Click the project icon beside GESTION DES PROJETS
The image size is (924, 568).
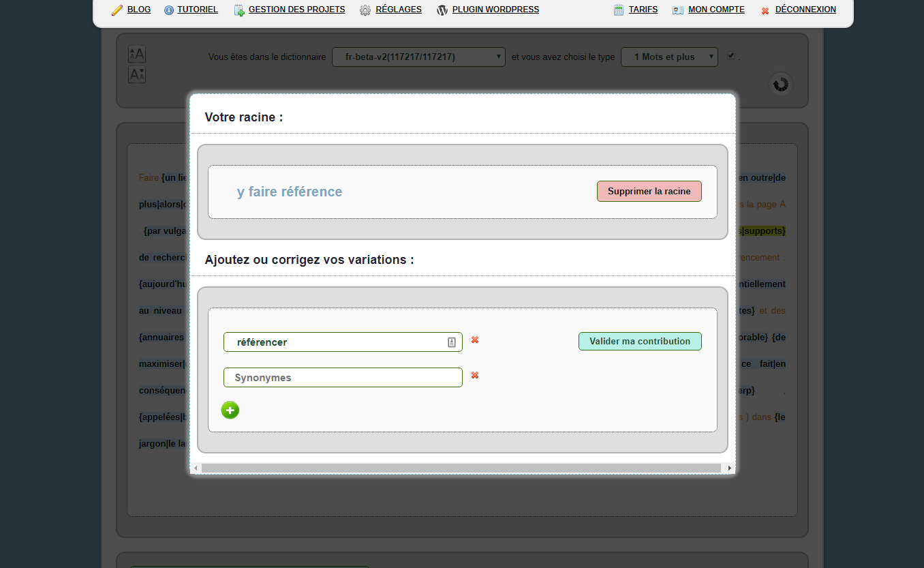pyautogui.click(x=238, y=10)
